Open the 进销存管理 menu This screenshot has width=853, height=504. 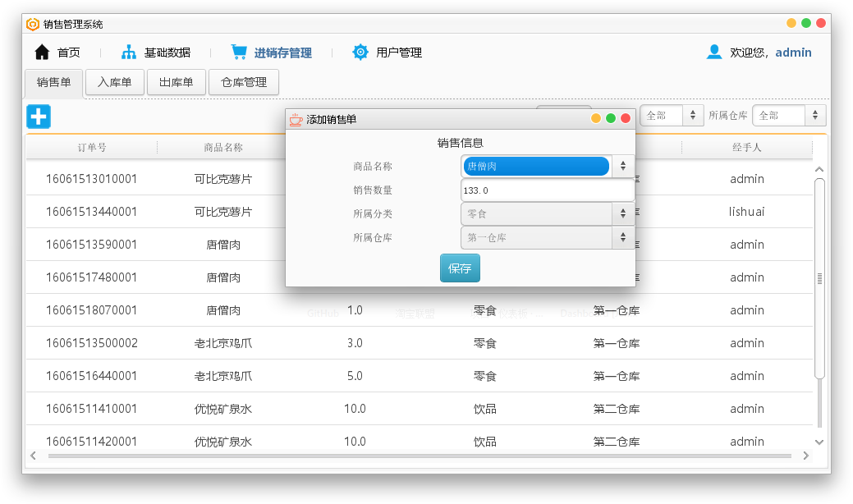click(283, 53)
